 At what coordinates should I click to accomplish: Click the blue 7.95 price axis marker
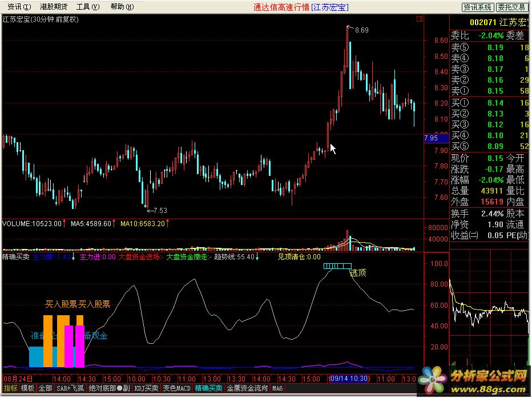436,138
